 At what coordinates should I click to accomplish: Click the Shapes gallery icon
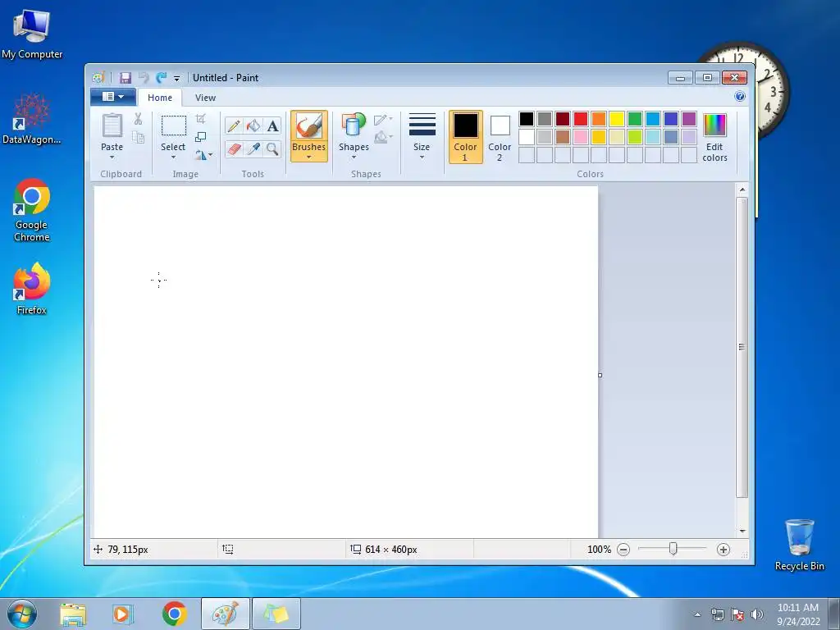tap(354, 125)
